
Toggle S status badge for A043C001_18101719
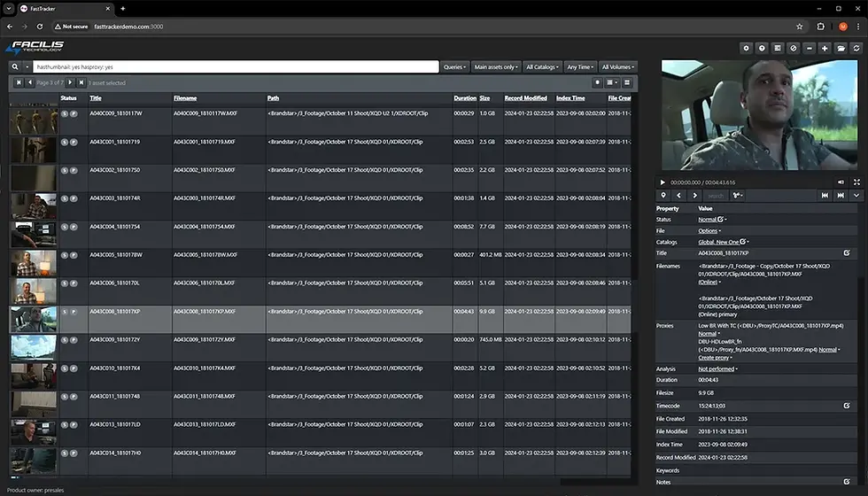tap(64, 143)
